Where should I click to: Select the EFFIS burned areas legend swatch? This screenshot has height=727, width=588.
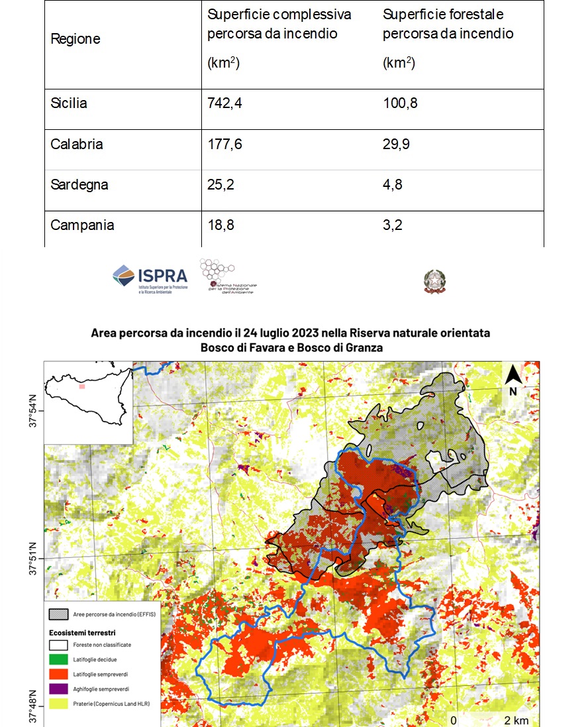click(58, 614)
